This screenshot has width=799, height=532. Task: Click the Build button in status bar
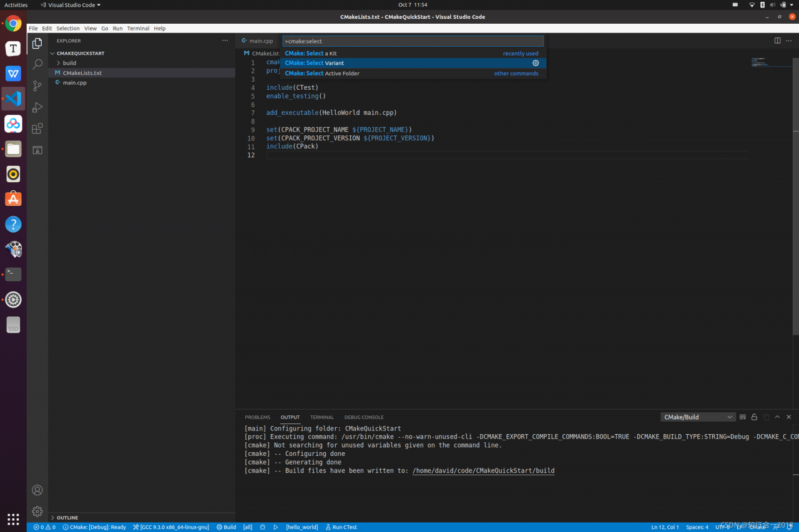coord(226,527)
